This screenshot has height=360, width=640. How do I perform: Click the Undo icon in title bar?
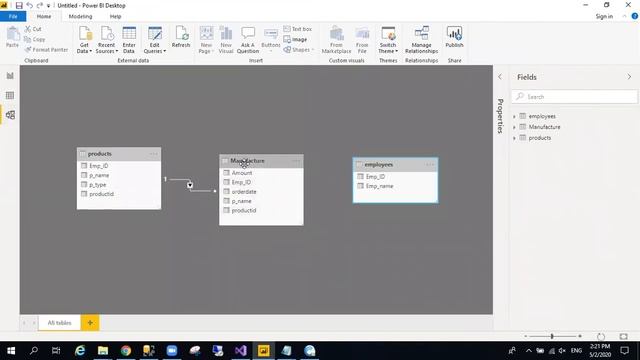pos(29,6)
